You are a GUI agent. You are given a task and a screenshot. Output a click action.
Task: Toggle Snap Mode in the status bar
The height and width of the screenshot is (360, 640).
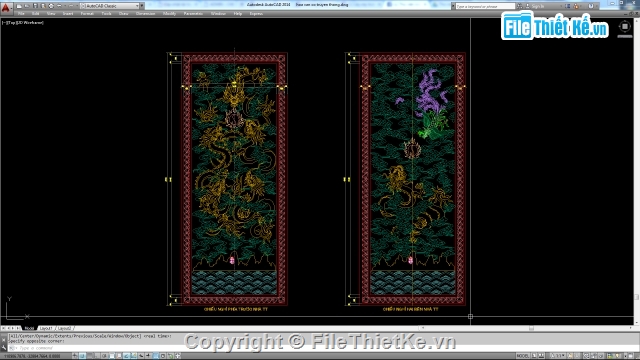(x=82, y=356)
